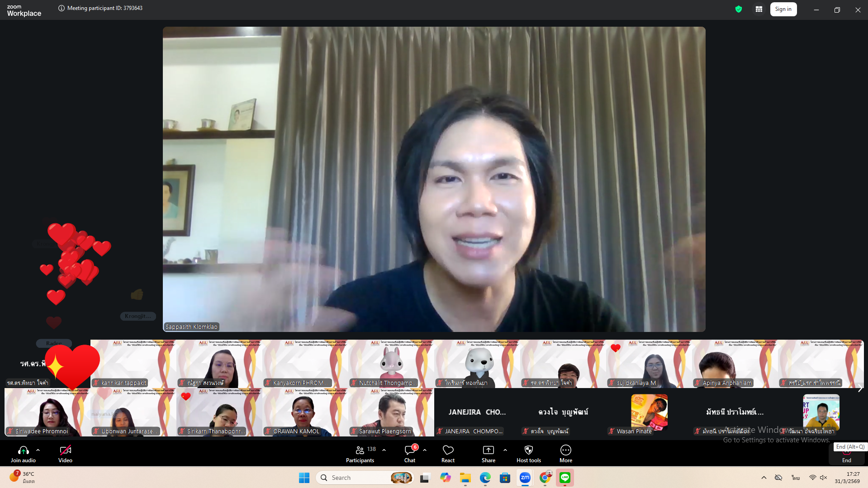868x488 pixels.
Task: Open the More options menu
Action: point(565,450)
